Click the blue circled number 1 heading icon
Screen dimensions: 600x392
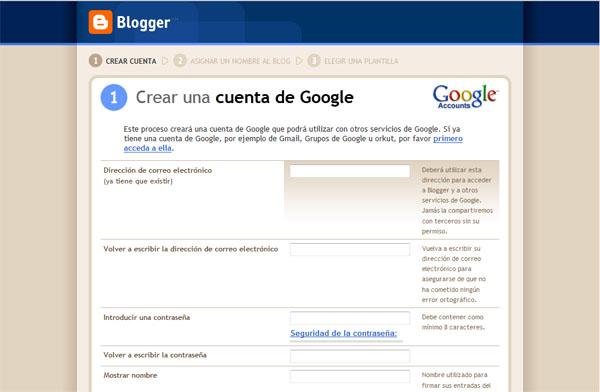coord(114,97)
